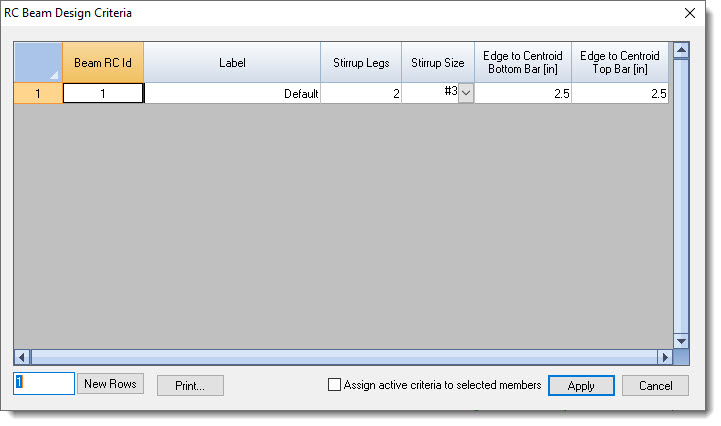Screen dimensions: 721x426
Task: Select row 1 via its row header
Action: [38, 93]
